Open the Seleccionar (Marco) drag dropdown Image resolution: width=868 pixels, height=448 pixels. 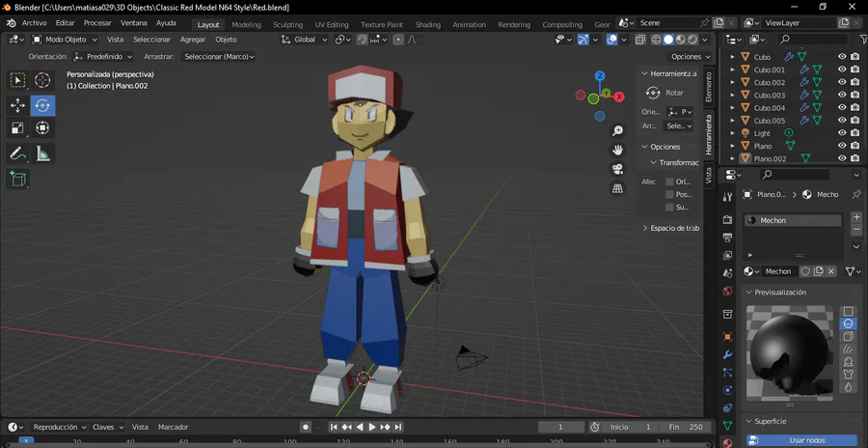[218, 57]
